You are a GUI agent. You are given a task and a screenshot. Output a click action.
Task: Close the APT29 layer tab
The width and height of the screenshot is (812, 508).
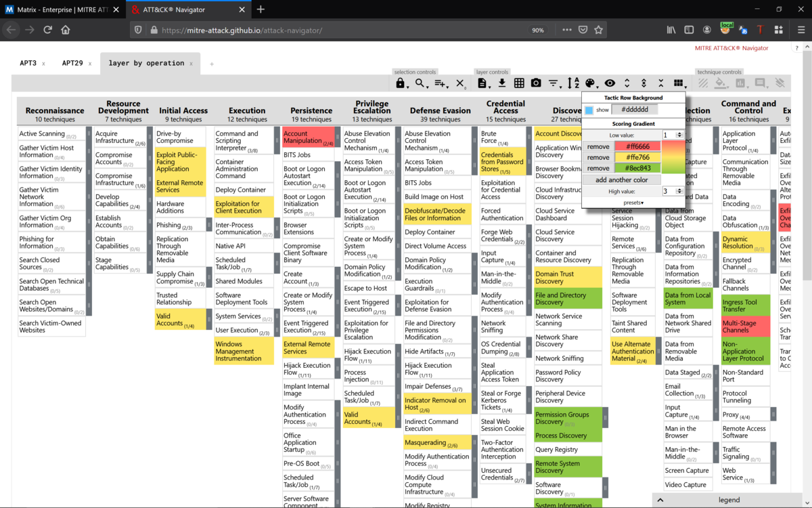coord(89,64)
